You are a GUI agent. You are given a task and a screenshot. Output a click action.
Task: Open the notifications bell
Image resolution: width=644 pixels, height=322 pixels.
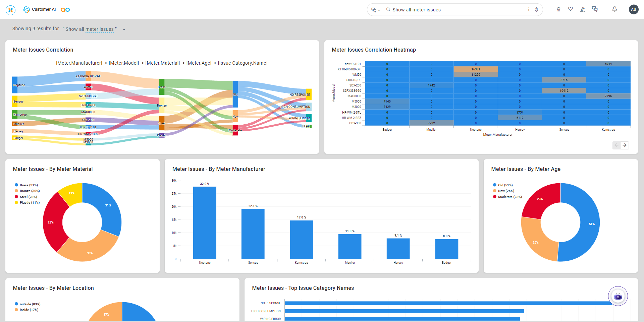pos(614,9)
